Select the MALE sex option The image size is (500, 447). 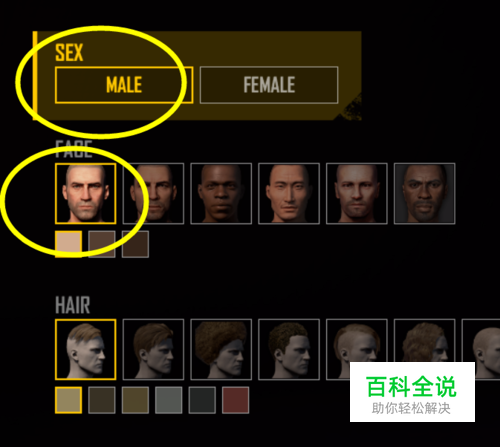[x=124, y=85]
